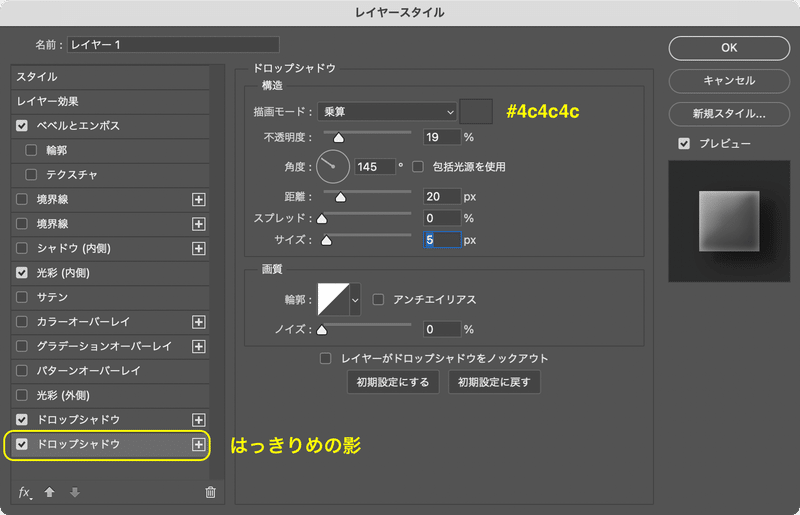Enable アンチエイリアス checkbox

click(x=378, y=299)
